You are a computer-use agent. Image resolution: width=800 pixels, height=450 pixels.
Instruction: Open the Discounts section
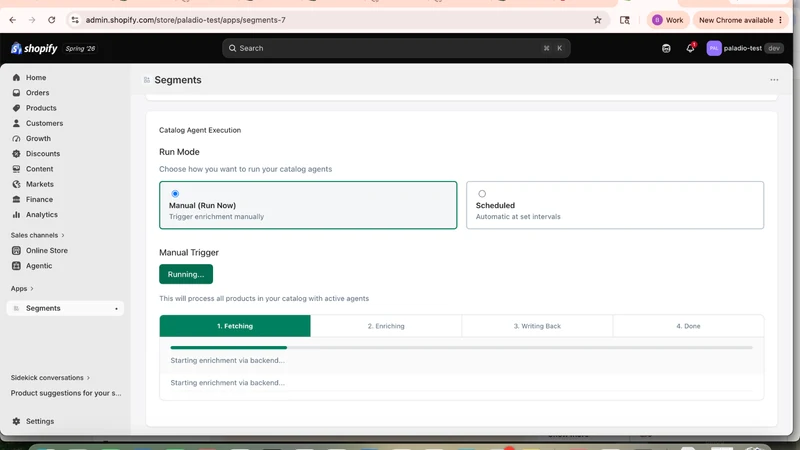43,154
